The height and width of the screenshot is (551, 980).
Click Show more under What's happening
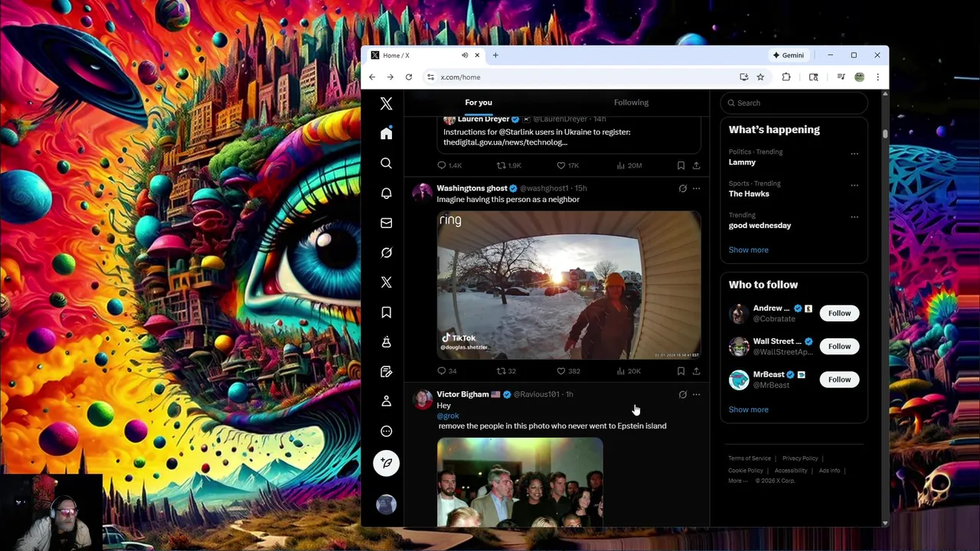pos(748,250)
